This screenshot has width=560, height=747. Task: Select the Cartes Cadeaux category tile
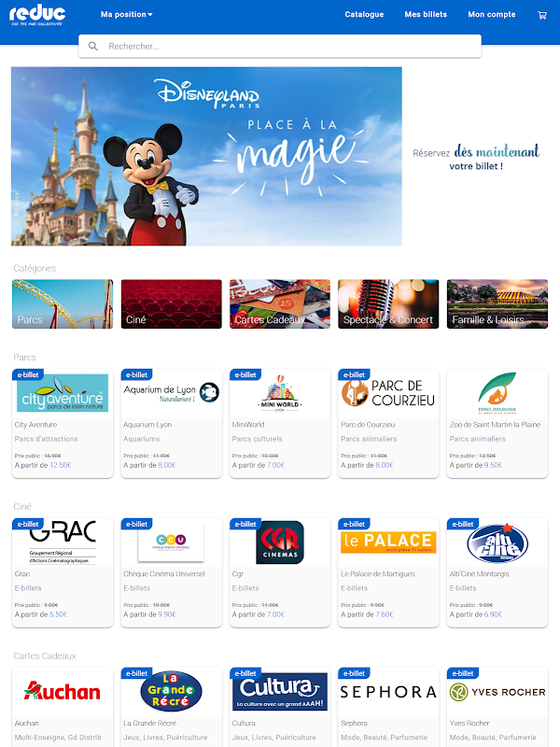(280, 304)
